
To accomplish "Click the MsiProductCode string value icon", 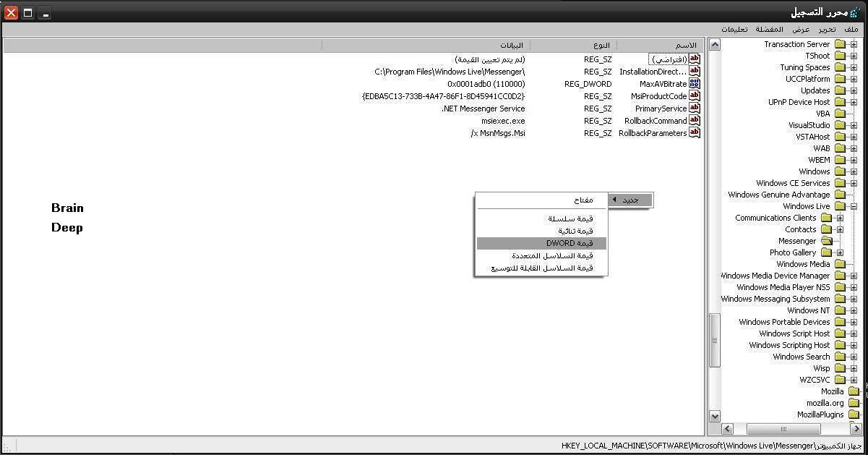I will pos(695,96).
